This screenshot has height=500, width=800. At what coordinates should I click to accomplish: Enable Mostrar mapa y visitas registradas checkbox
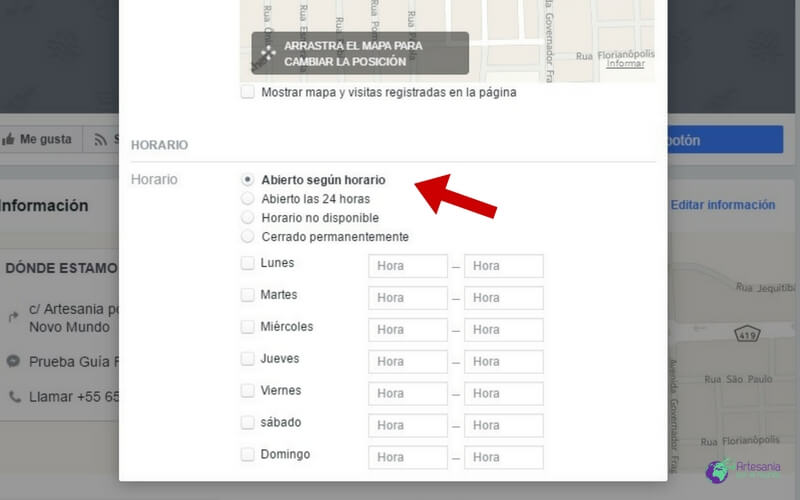247,92
